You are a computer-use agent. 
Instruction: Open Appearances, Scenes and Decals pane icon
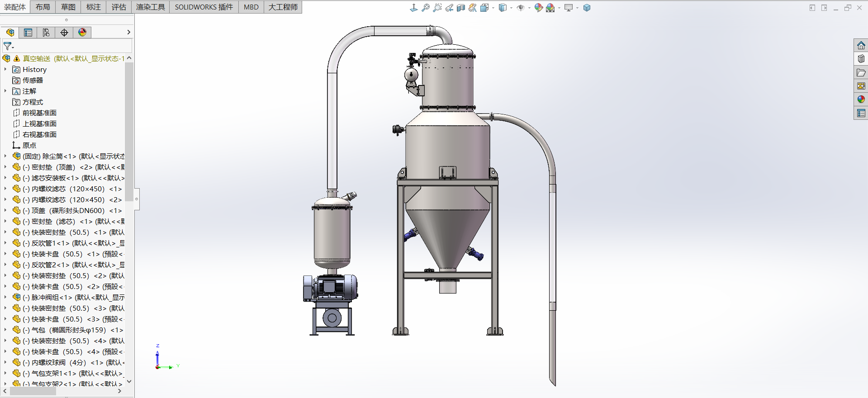pyautogui.click(x=861, y=99)
